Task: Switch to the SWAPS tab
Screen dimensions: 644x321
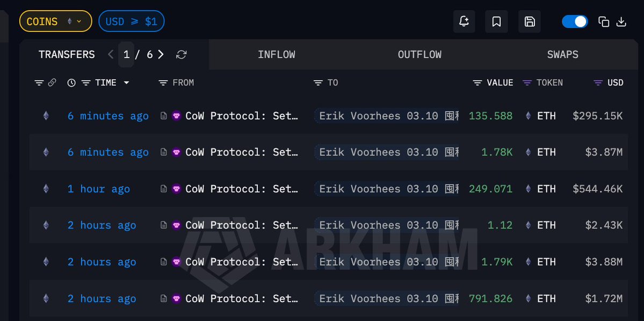Action: (x=562, y=54)
